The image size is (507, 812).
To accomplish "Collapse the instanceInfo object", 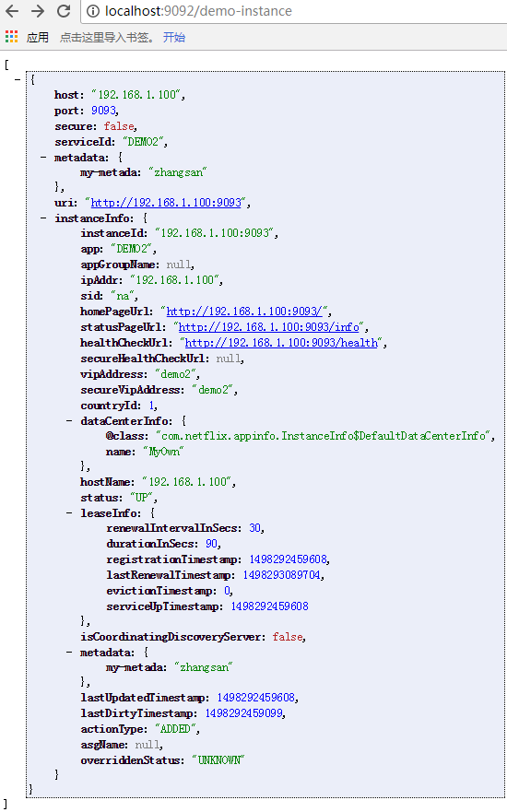I will coord(44,218).
